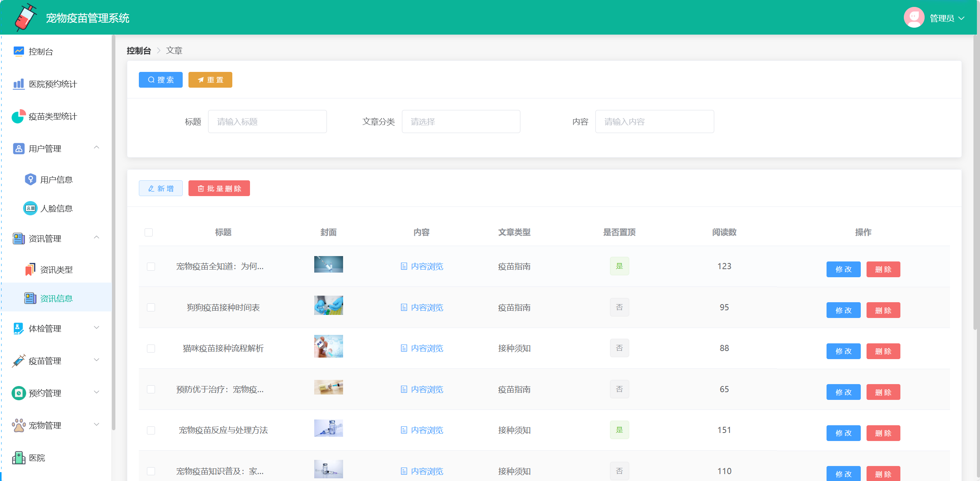Click the 控制台 chart icon in sidebar
980x481 pixels.
click(18, 51)
